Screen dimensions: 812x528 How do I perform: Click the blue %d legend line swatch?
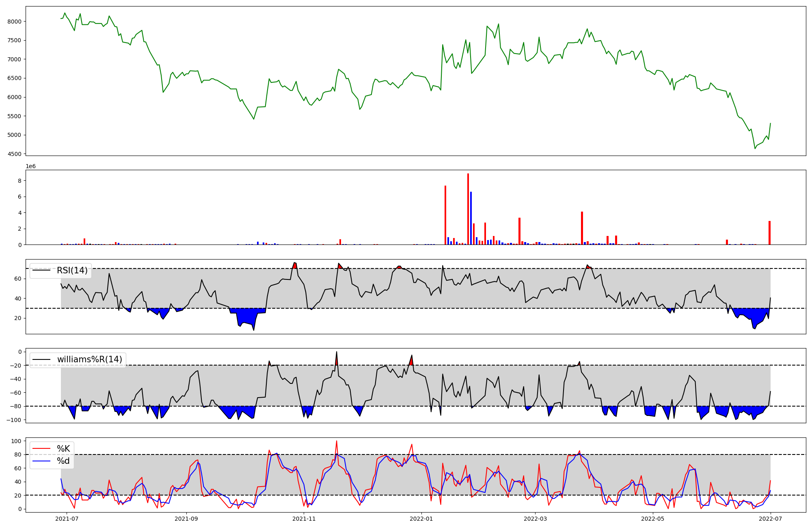(41, 461)
